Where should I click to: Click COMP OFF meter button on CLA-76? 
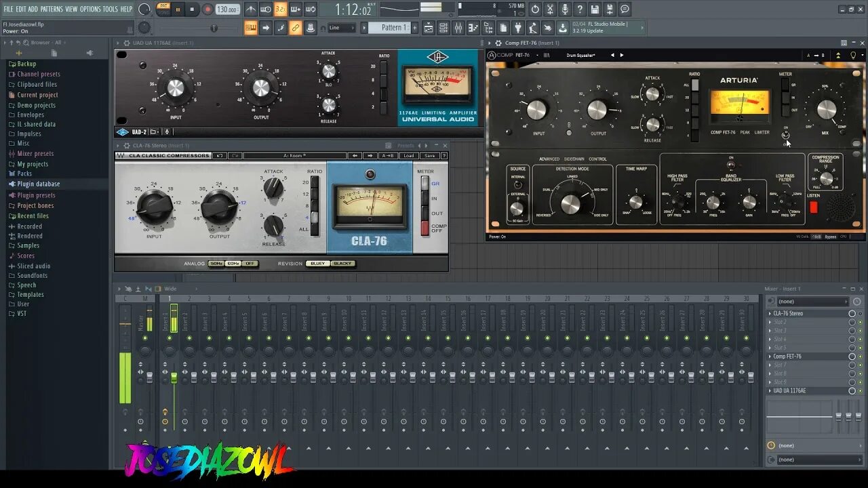(x=425, y=228)
